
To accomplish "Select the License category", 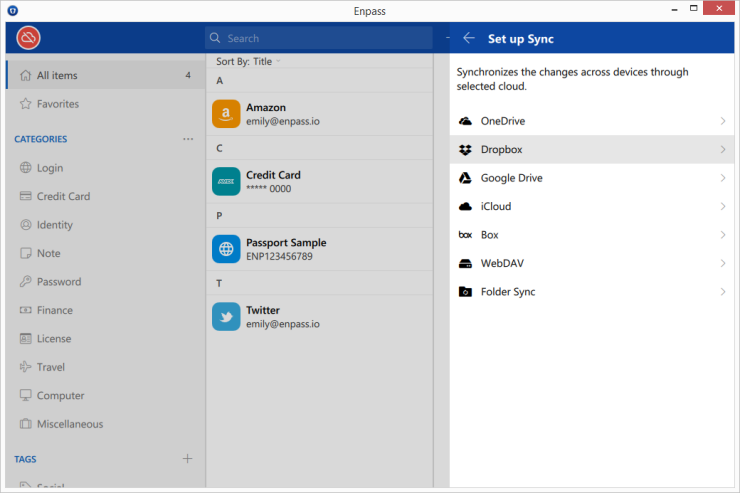I will [106, 339].
